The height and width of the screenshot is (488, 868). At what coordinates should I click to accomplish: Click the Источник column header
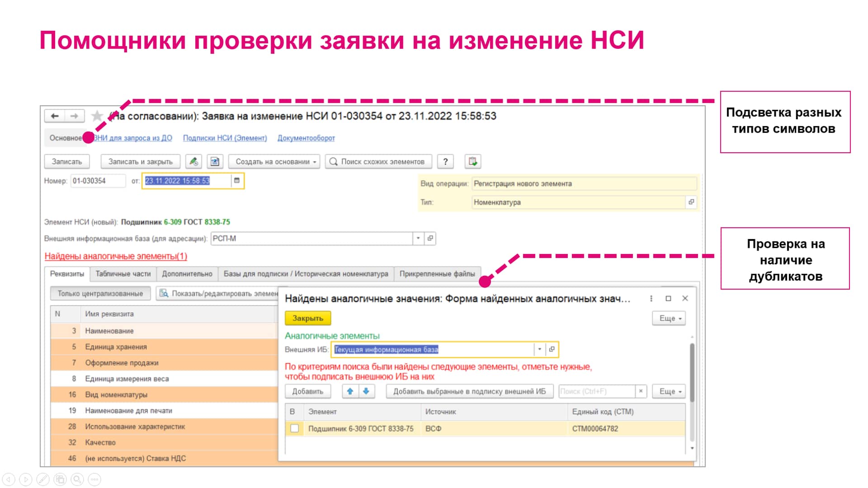[494, 412]
